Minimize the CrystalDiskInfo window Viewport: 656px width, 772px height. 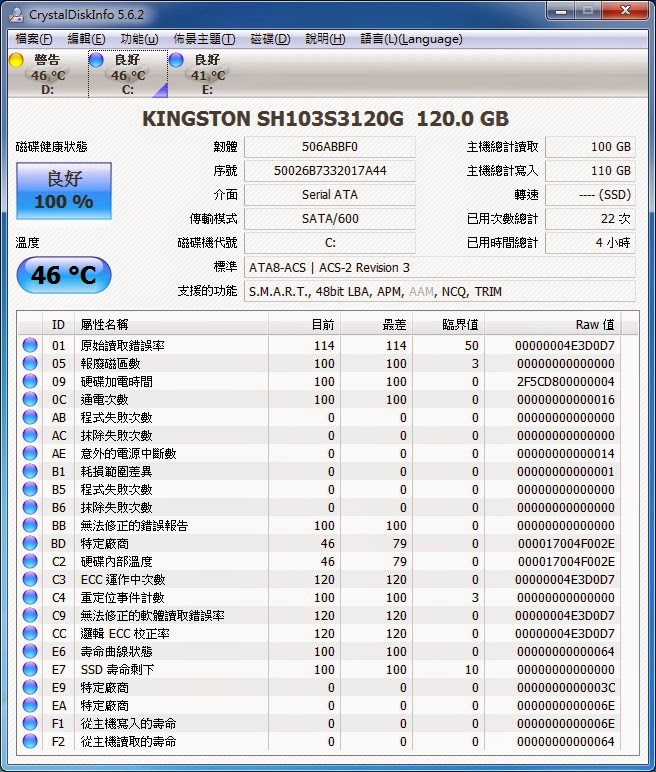click(560, 11)
